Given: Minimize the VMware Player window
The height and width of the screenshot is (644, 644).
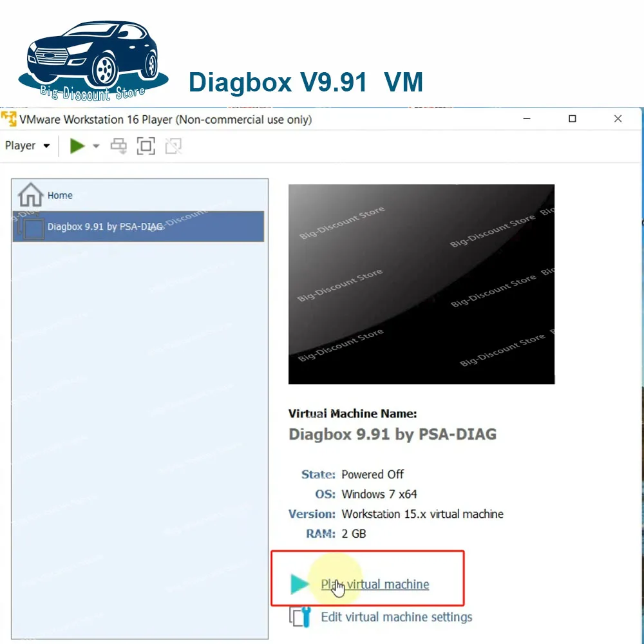Looking at the screenshot, I should [x=527, y=118].
